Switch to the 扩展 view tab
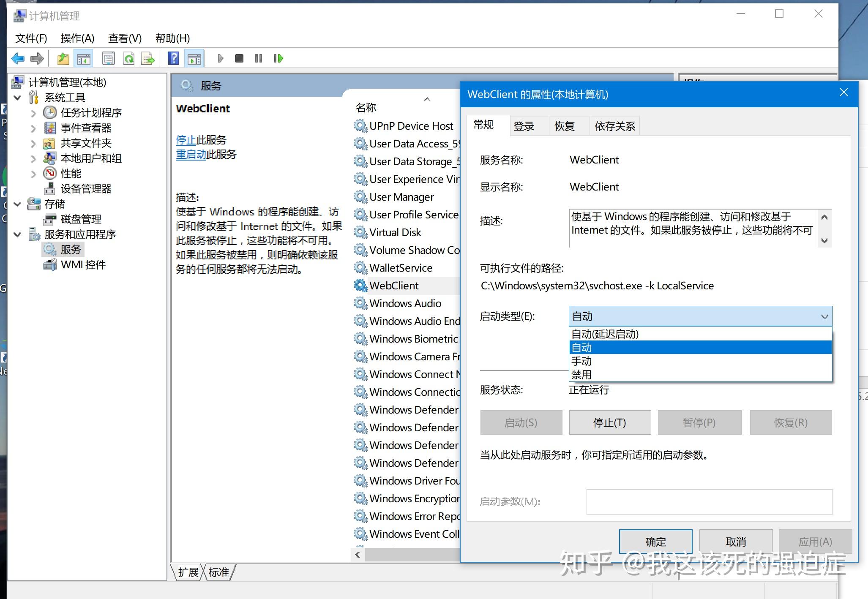The height and width of the screenshot is (599, 868). [x=188, y=572]
